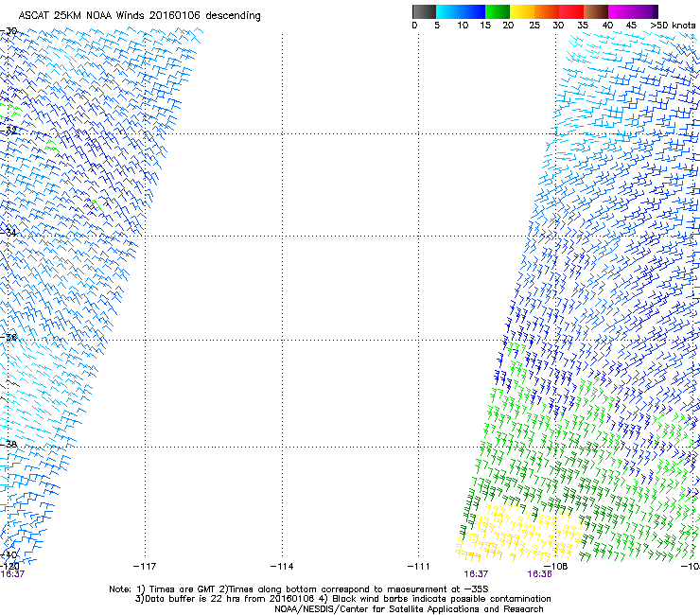Click the -36 latitude axis label

click(x=9, y=337)
